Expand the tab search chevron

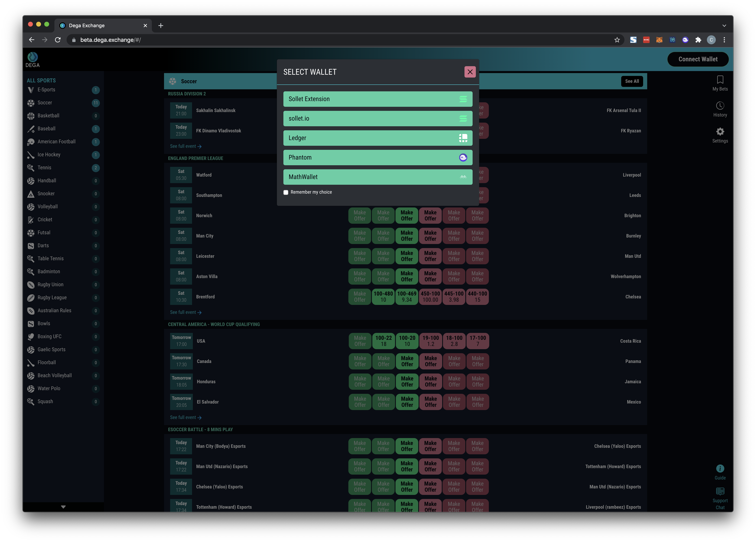pyautogui.click(x=724, y=26)
